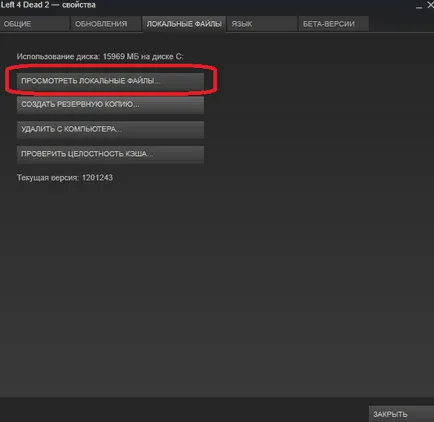Click the Текущая версия label

coord(48,178)
